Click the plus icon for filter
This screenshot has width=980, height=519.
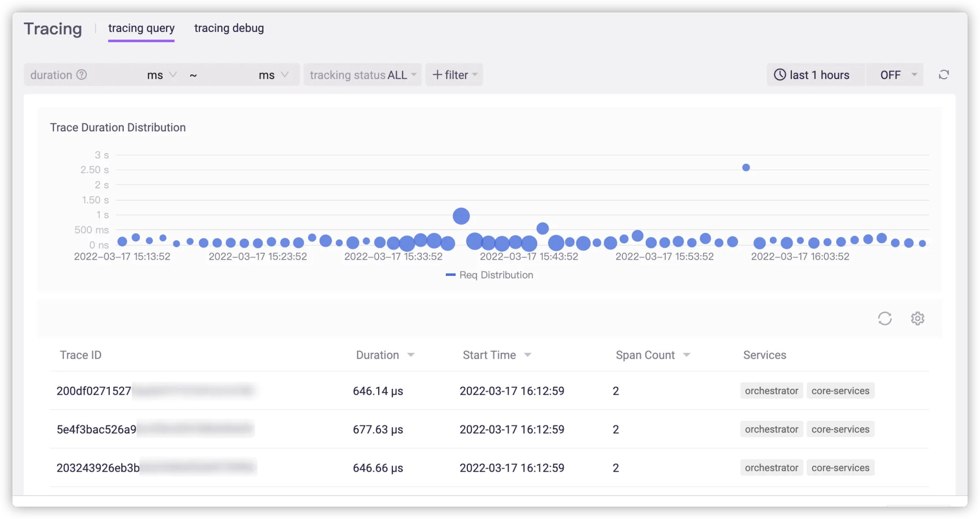[x=437, y=75]
